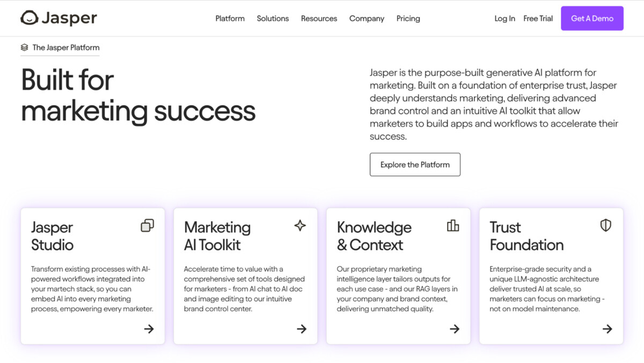The width and height of the screenshot is (644, 363).
Task: Start a Free Trial
Action: coord(538,18)
